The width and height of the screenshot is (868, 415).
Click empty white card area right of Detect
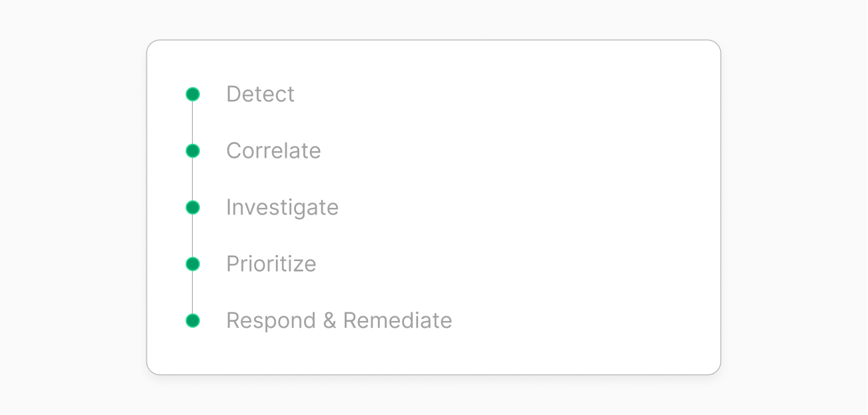[500, 95]
